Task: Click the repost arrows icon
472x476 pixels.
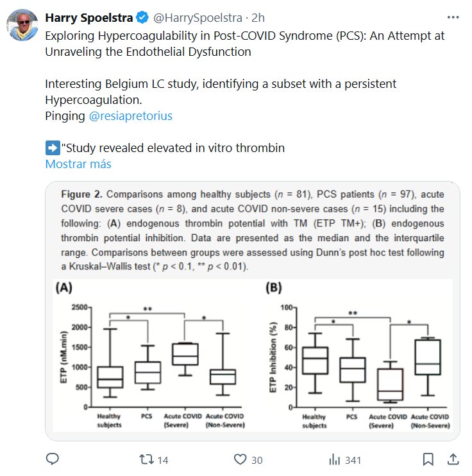Action: [x=146, y=459]
